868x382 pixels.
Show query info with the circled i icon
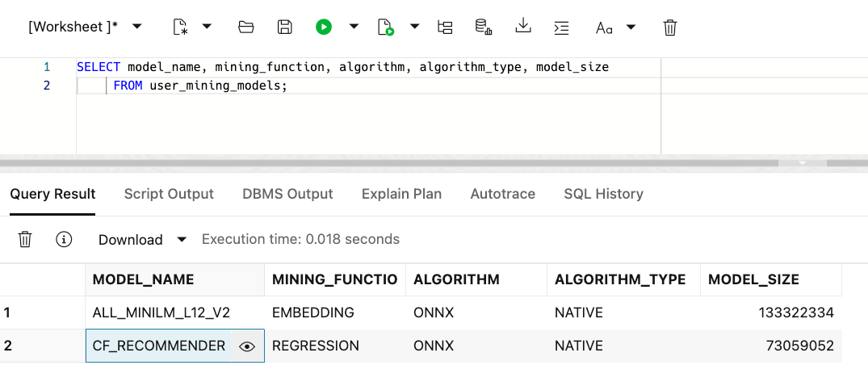click(x=64, y=239)
